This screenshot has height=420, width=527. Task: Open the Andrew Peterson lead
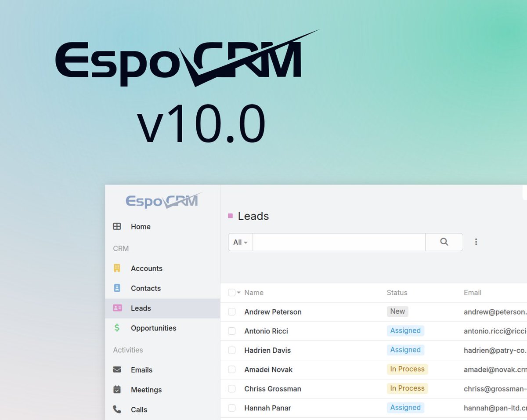point(273,312)
